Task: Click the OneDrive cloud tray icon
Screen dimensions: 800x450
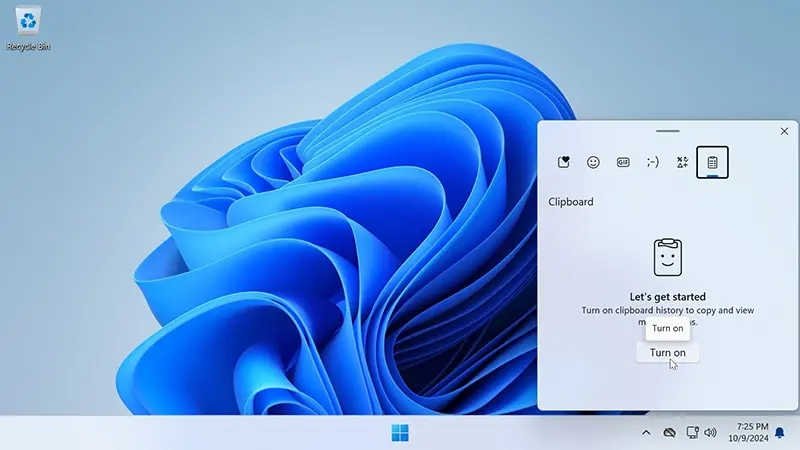Action: click(x=669, y=433)
